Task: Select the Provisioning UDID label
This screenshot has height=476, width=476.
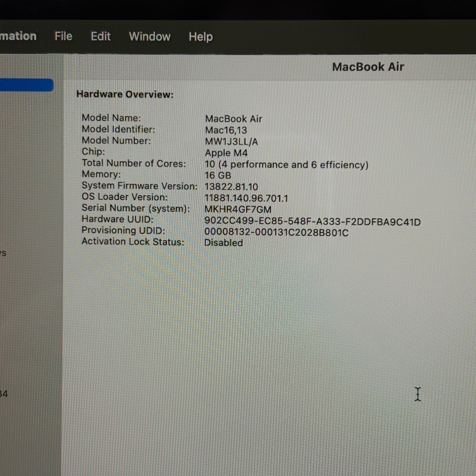Action: tap(123, 230)
